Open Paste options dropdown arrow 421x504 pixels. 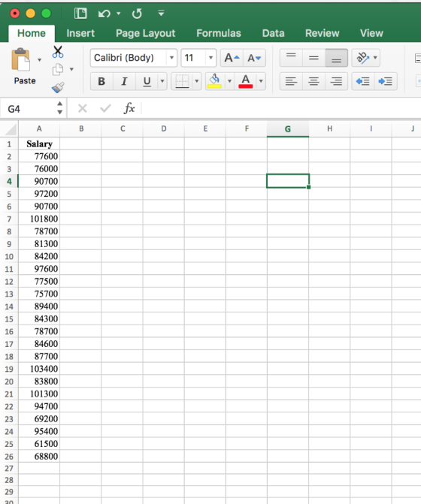[39, 60]
